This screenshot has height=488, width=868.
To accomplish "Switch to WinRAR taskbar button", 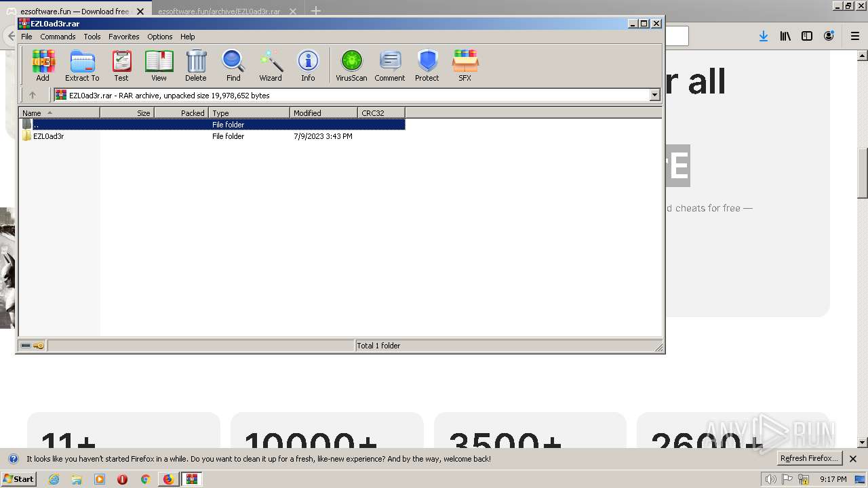I will point(192,479).
